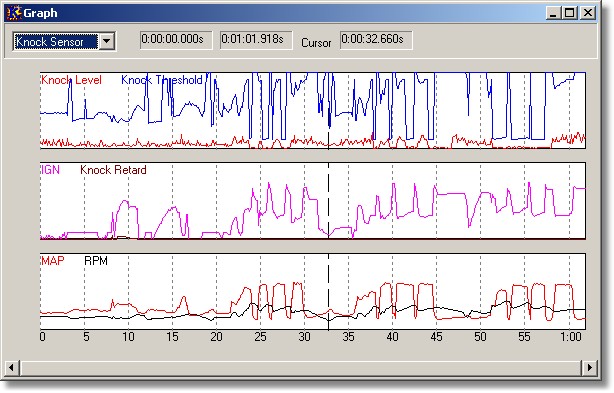The image size is (614, 393).
Task: Click the start time field 0:00:00.000s
Action: click(176, 40)
